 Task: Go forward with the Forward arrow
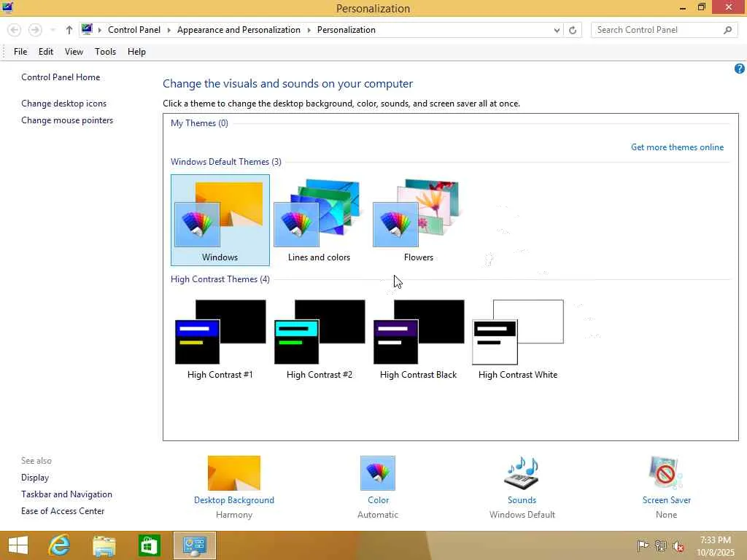(x=35, y=30)
